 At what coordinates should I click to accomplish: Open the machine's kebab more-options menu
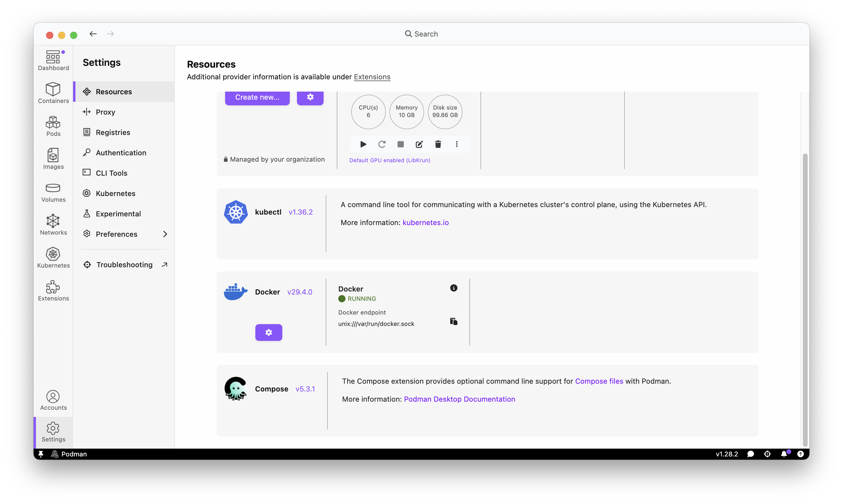(x=457, y=144)
